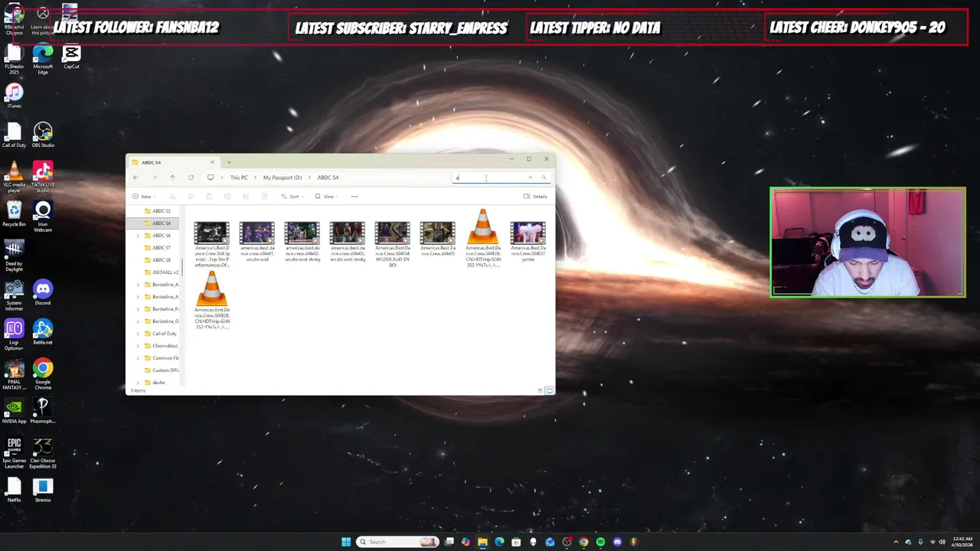
Task: Expand the chevron after This PC in the address bar
Action: pos(256,178)
